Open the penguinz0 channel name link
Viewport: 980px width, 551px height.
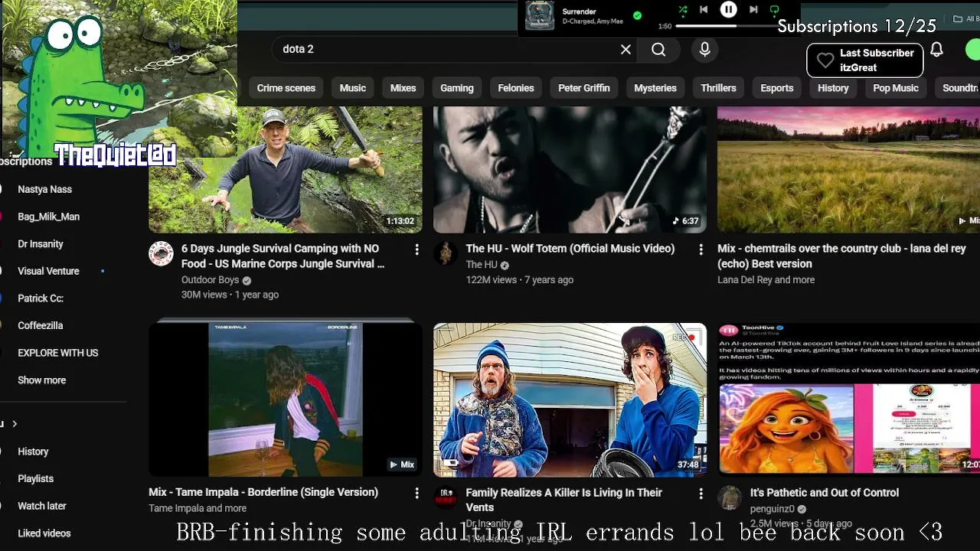[x=773, y=508]
